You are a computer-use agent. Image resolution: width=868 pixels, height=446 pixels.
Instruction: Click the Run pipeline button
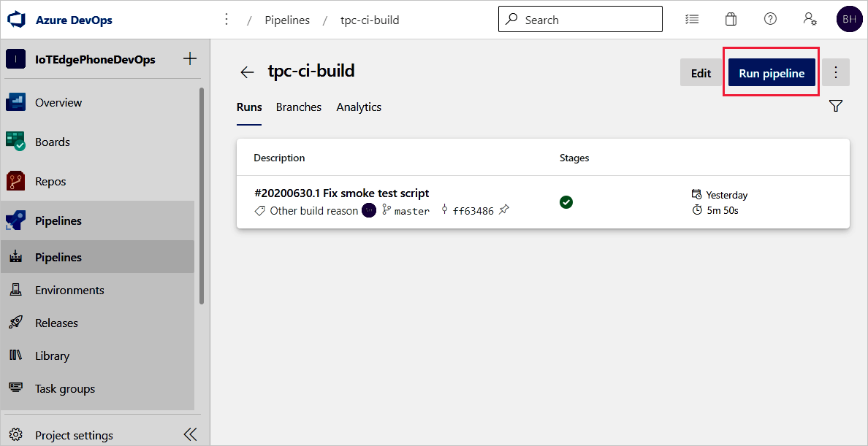[772, 73]
